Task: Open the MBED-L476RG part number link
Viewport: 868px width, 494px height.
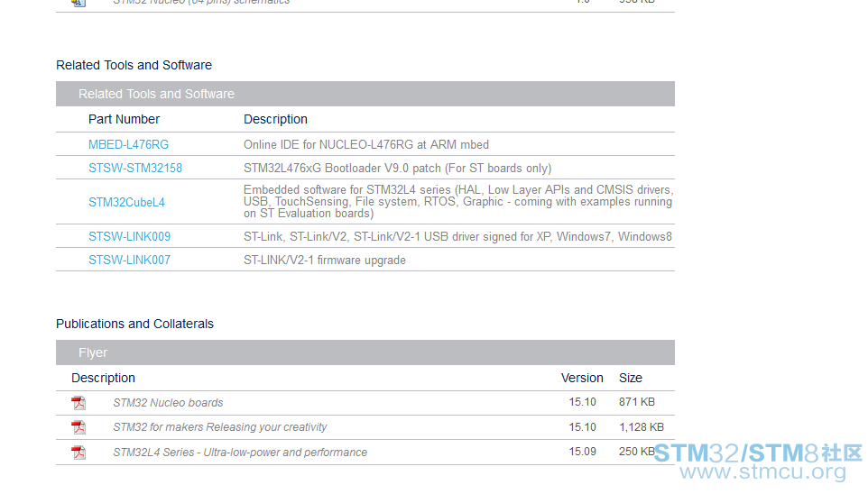Action: click(128, 144)
